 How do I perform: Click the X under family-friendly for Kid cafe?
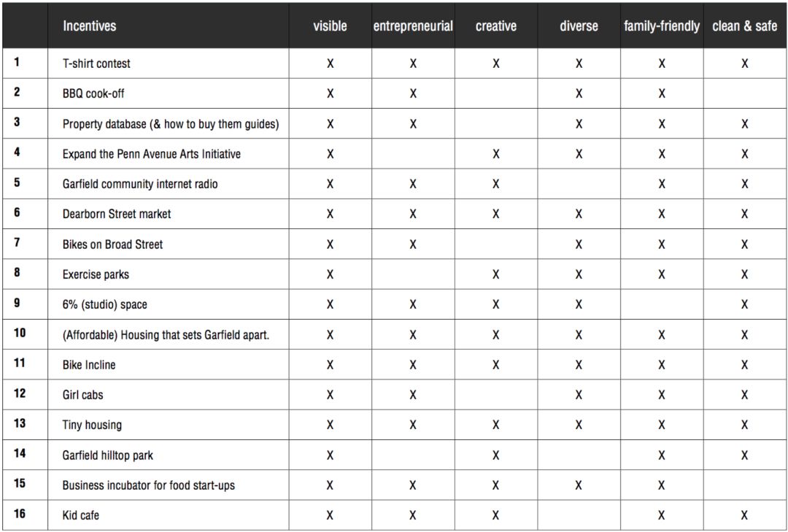point(662,515)
